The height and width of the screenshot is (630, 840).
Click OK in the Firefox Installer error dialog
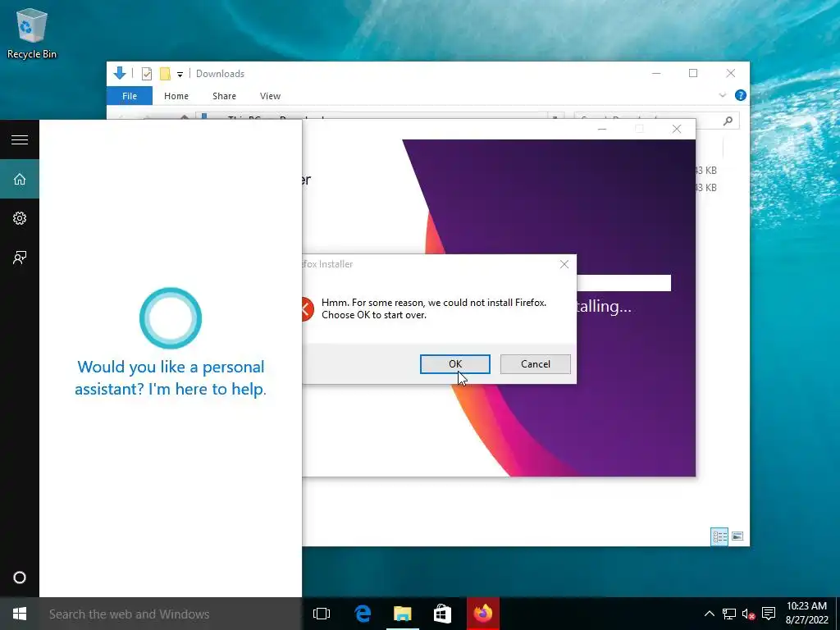pos(454,364)
